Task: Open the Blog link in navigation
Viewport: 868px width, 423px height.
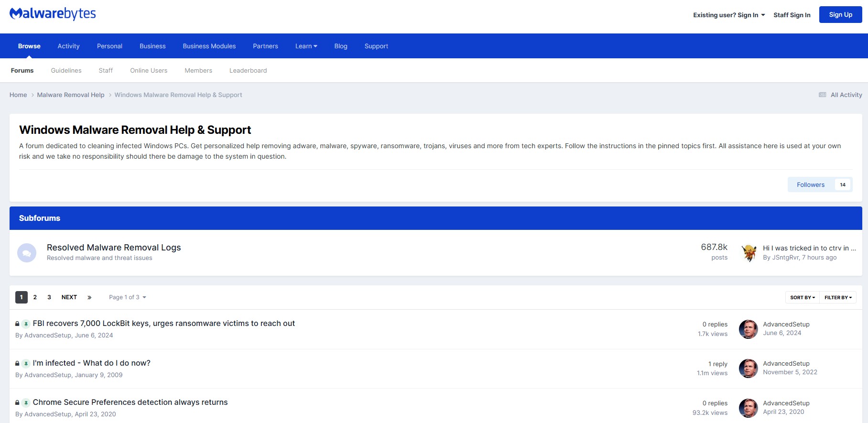Action: coord(341,46)
